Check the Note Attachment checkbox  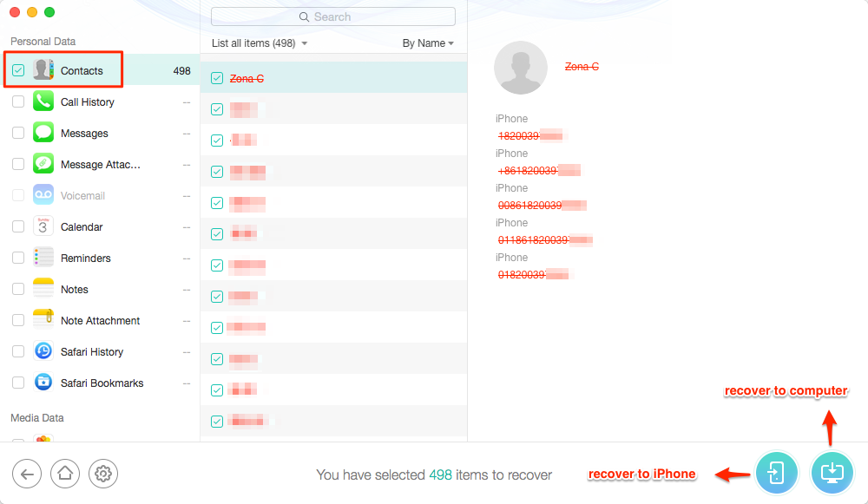[x=18, y=320]
